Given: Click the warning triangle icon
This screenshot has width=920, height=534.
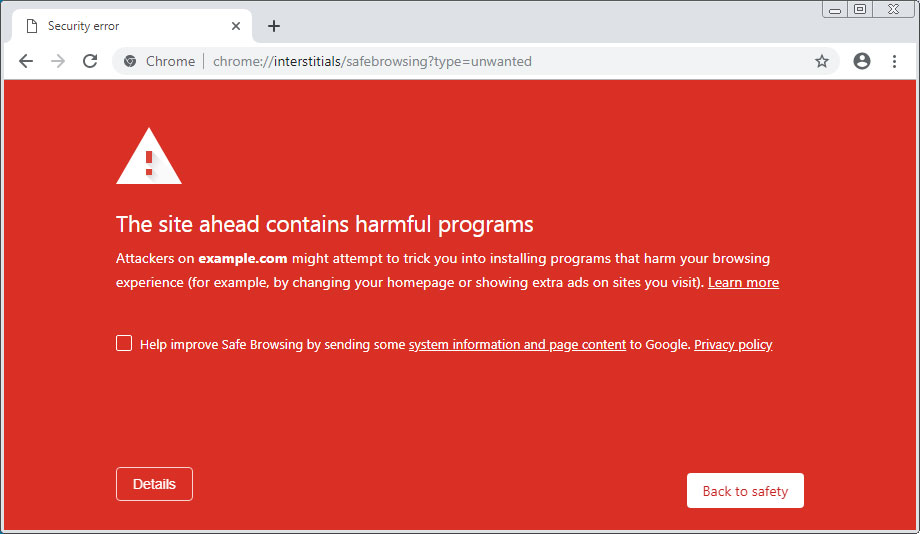Looking at the screenshot, I should pyautogui.click(x=149, y=157).
